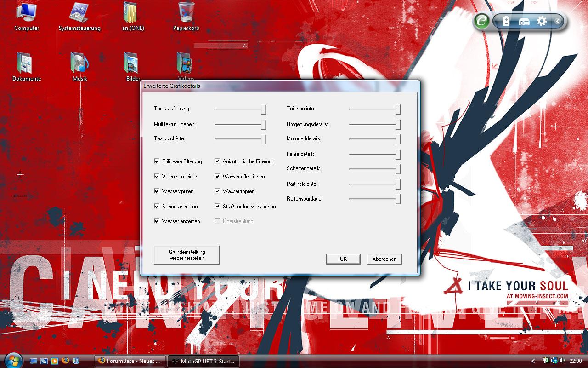The width and height of the screenshot is (588, 368).
Task: Click the 22:00 taskbar clock
Action: (x=576, y=361)
